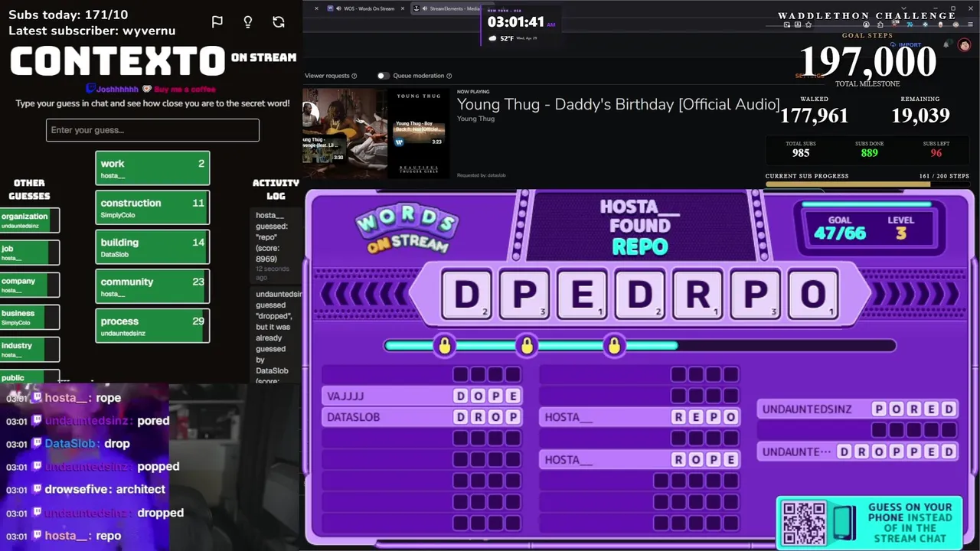Viewport: 980px width, 551px height.
Task: Click the refresh new game icon in Contexto
Action: [279, 22]
